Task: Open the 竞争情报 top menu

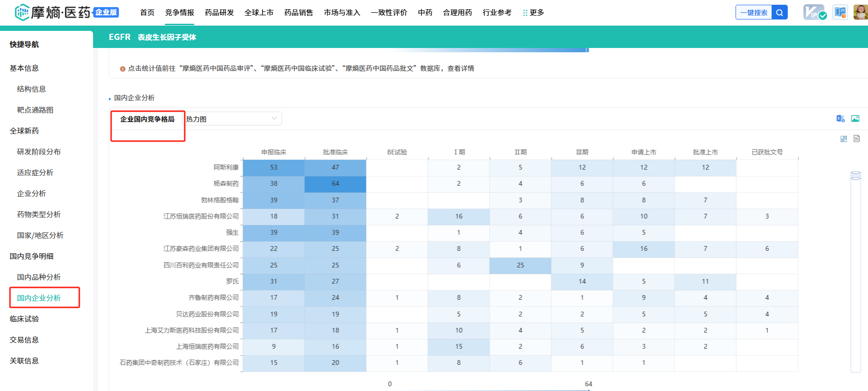Action: tap(179, 13)
